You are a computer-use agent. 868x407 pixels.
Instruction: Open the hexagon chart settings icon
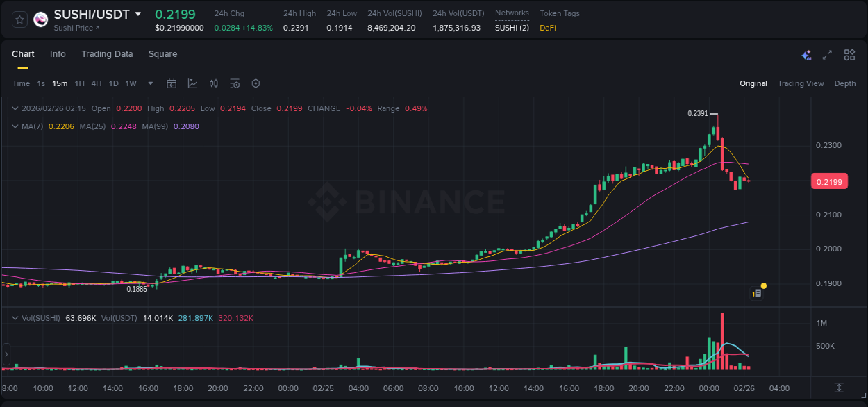256,83
